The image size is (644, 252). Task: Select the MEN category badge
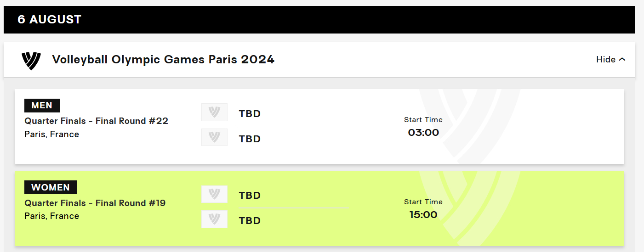coord(42,106)
